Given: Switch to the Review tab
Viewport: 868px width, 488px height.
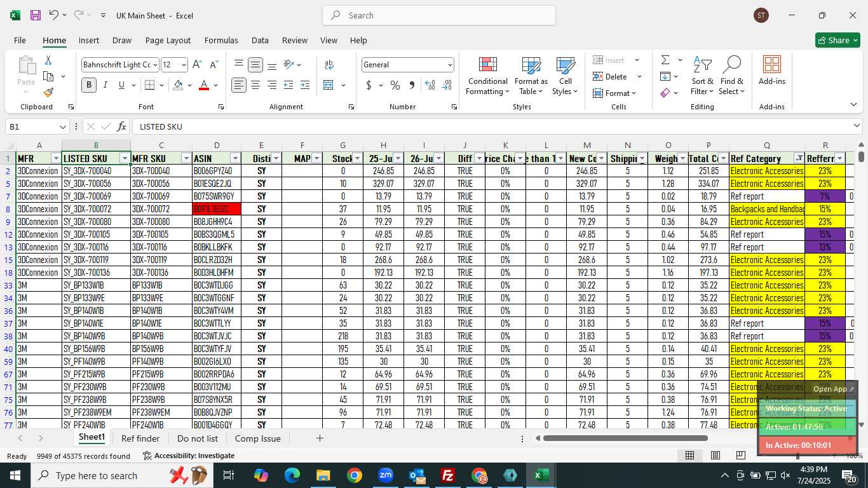Looking at the screenshot, I should [x=295, y=40].
